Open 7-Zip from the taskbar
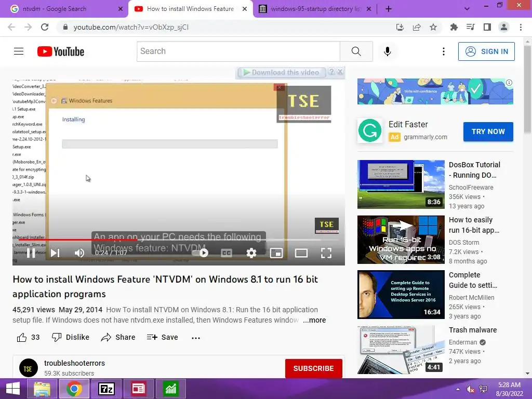The height and width of the screenshot is (399, 532). point(106,389)
